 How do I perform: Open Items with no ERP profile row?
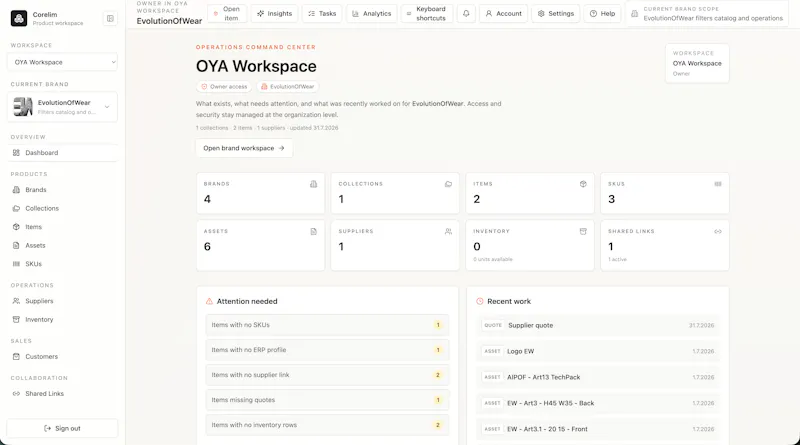pos(327,350)
